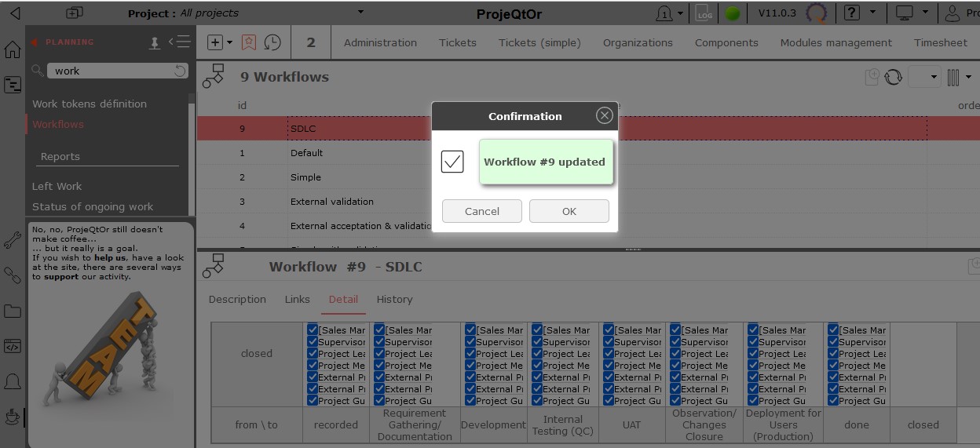The height and width of the screenshot is (448, 980).
Task: Open the wrench tools sidebar icon
Action: [x=13, y=240]
